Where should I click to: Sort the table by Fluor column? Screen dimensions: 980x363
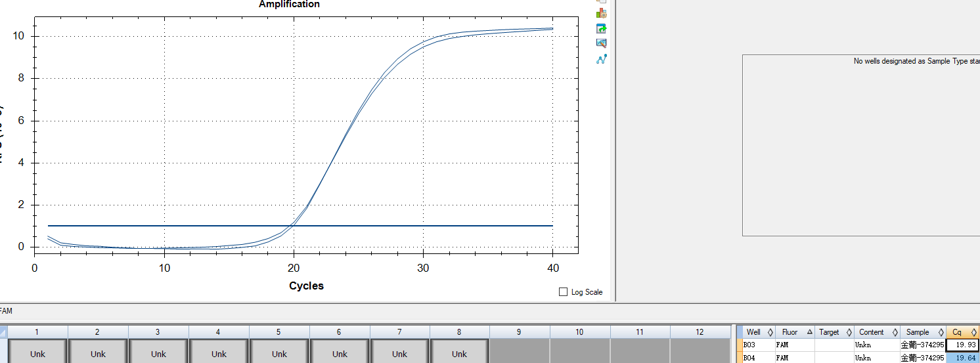tap(795, 332)
